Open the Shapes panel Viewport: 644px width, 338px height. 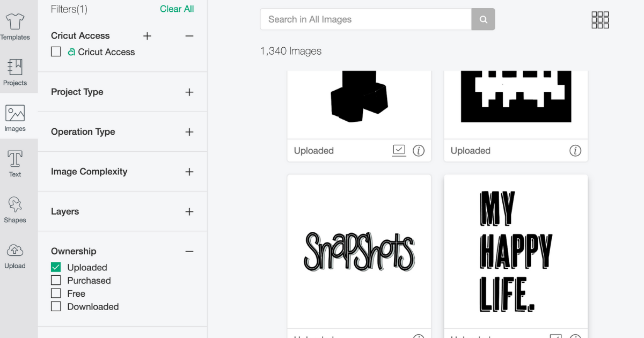(15, 209)
